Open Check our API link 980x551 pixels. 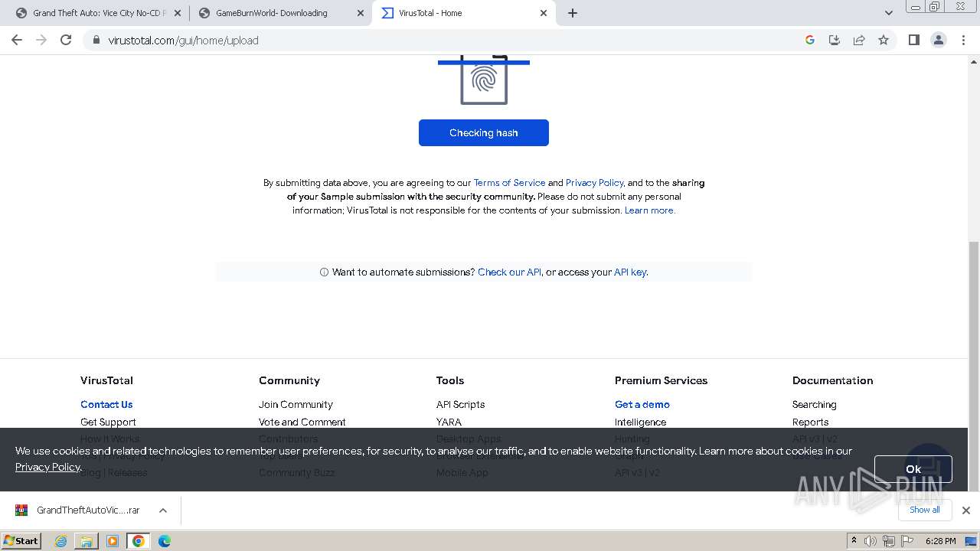point(509,272)
